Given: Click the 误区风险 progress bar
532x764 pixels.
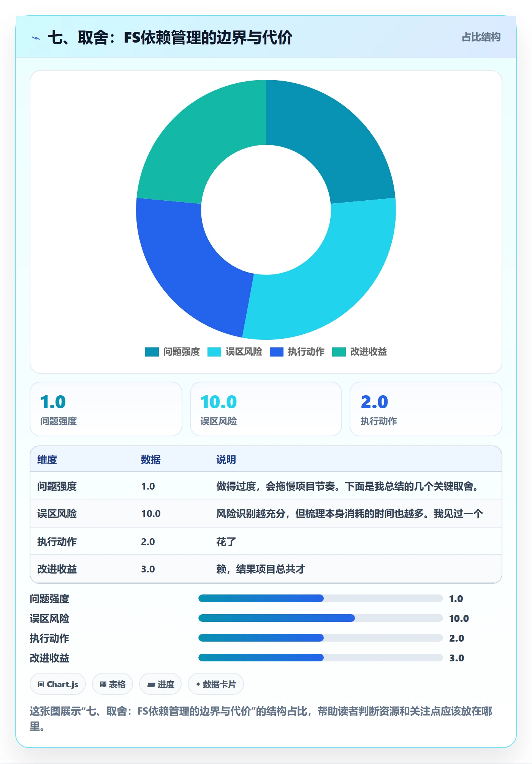Looking at the screenshot, I should click(320, 618).
